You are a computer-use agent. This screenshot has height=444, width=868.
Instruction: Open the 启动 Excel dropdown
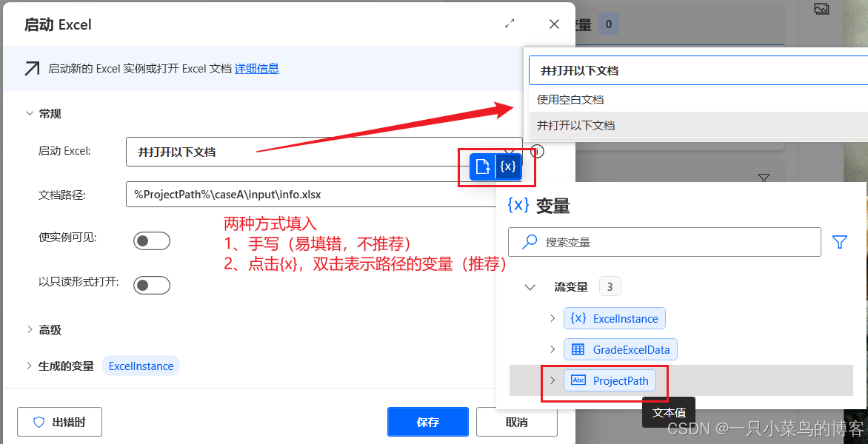point(324,152)
